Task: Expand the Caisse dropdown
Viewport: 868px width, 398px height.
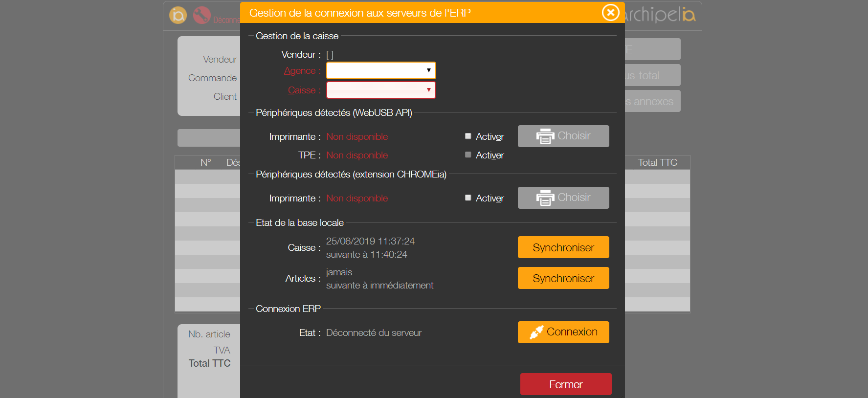Action: point(381,90)
